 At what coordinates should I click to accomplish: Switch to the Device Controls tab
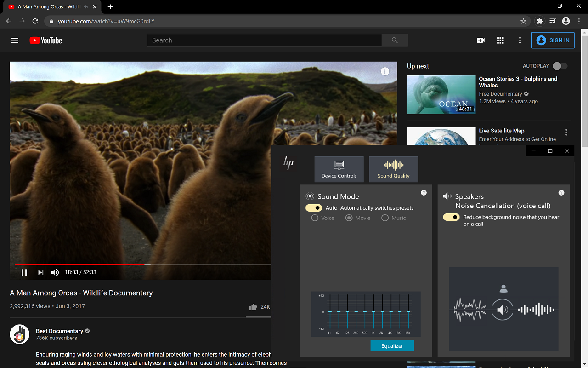[x=339, y=169]
